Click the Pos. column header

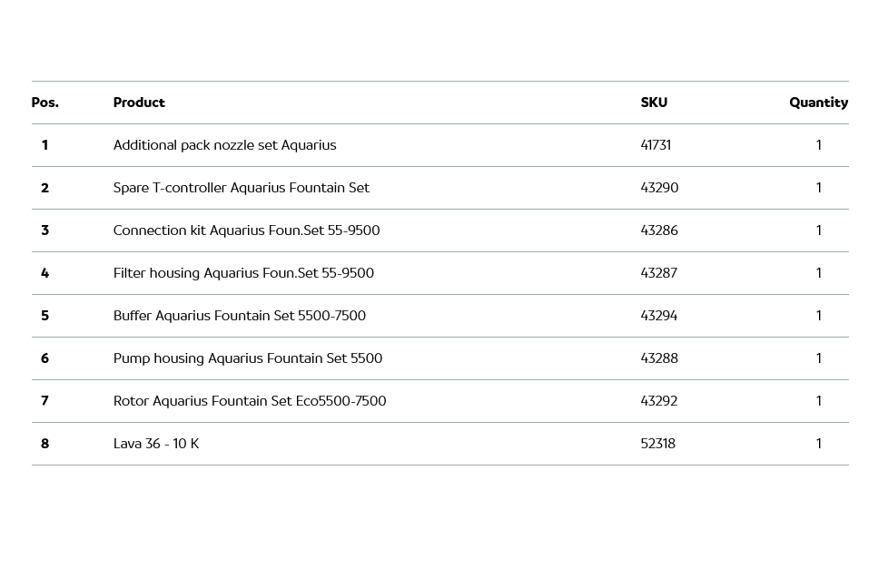point(45,103)
